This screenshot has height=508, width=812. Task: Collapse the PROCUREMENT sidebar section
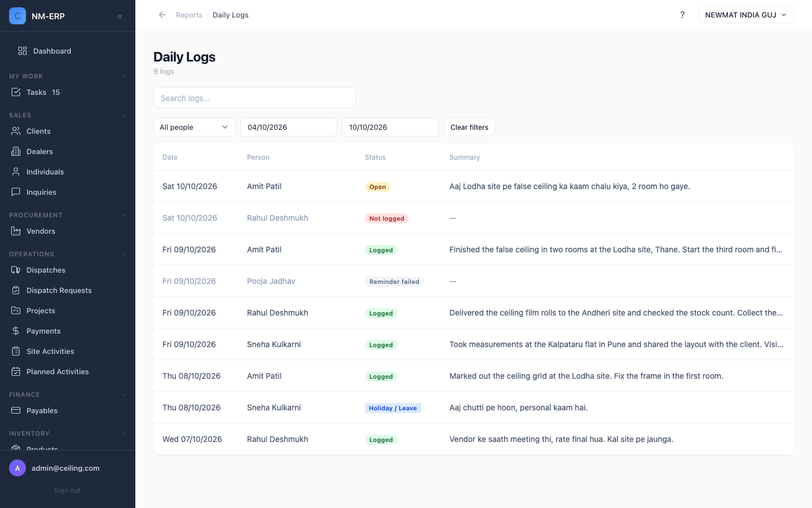point(123,216)
